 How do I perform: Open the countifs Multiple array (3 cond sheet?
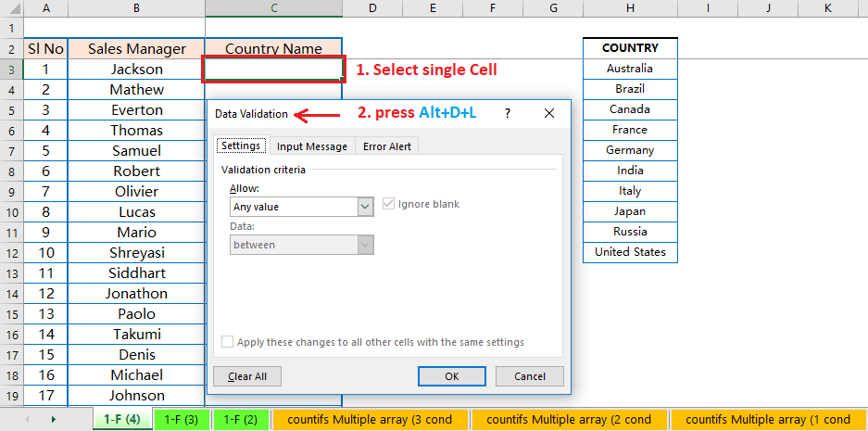pos(370,419)
